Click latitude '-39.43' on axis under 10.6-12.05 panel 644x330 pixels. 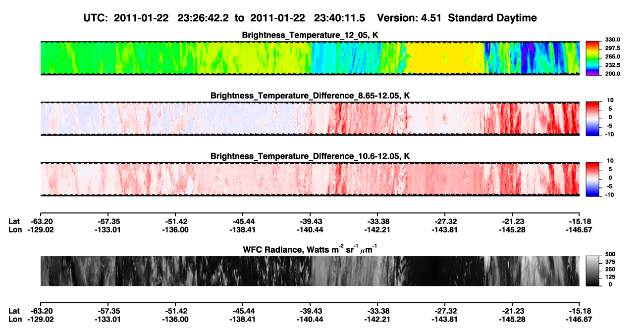click(x=310, y=221)
